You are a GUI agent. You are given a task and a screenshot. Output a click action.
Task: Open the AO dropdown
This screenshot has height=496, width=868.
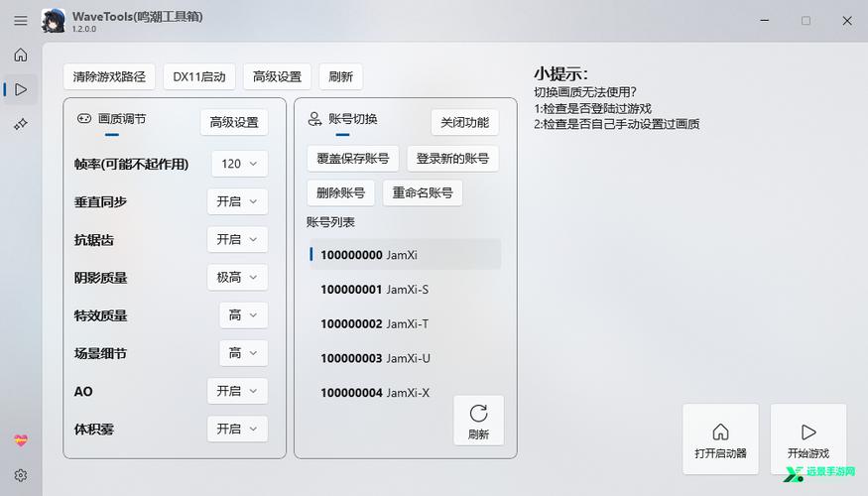coord(237,391)
